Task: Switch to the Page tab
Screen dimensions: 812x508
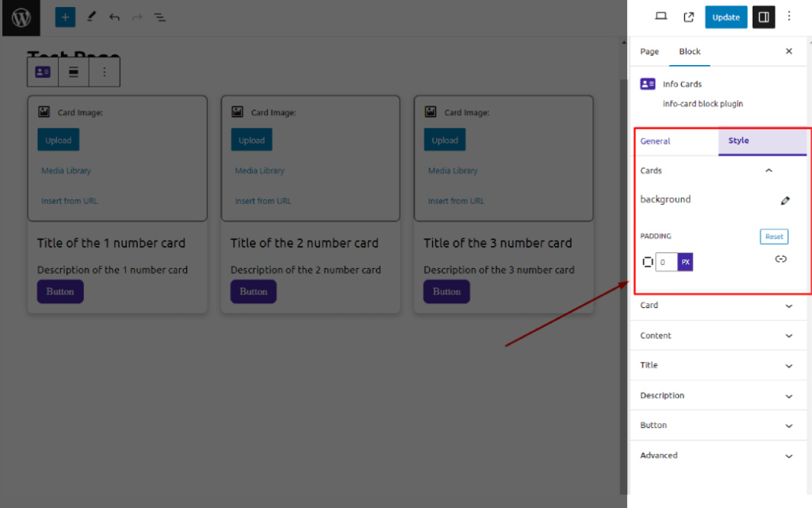Action: [x=649, y=52]
